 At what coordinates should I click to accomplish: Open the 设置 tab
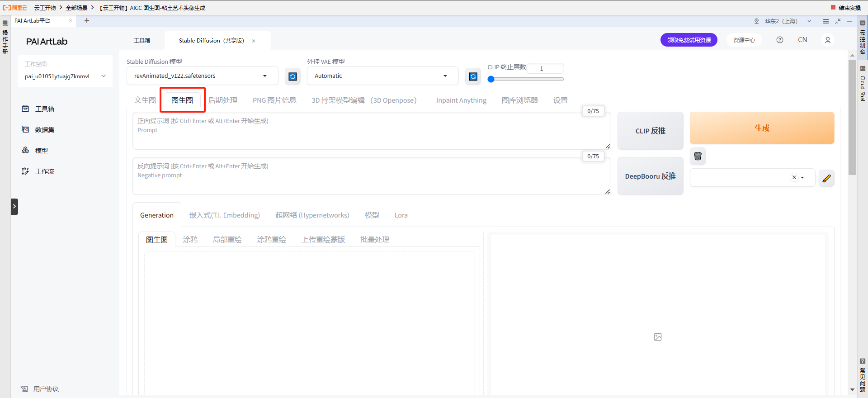[561, 100]
